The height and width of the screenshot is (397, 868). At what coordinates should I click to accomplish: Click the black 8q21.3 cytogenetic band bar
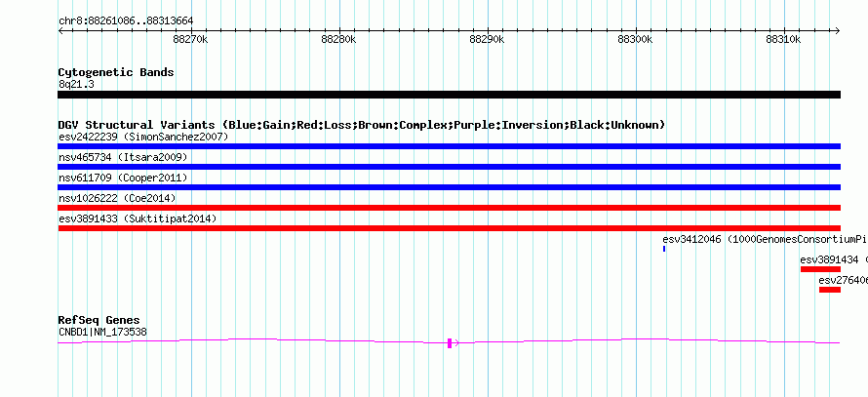coord(449,95)
